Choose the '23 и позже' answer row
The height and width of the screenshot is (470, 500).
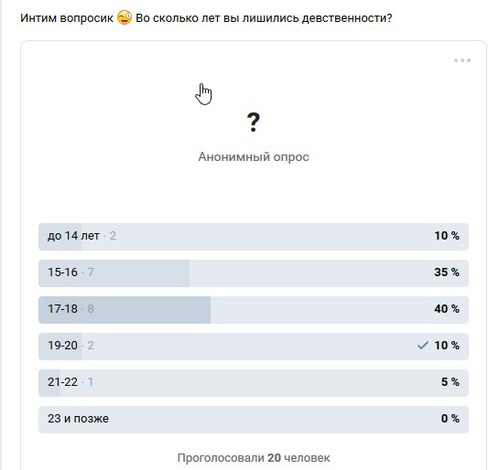pyautogui.click(x=254, y=419)
